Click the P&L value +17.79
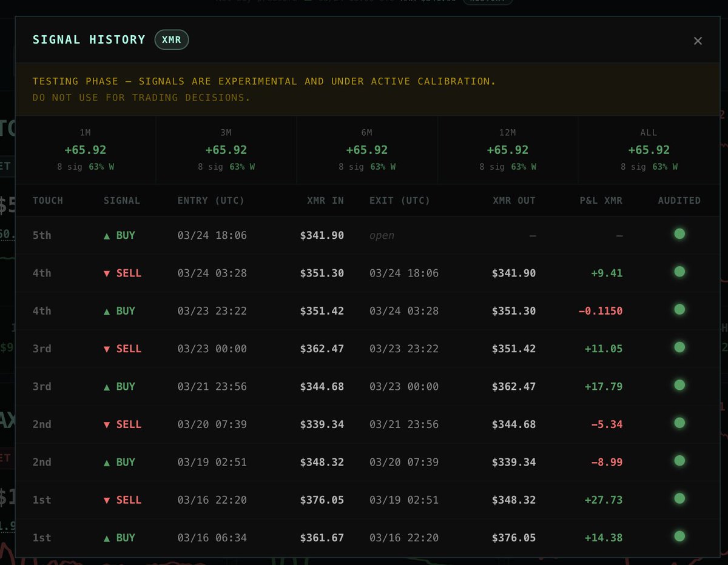 [604, 386]
